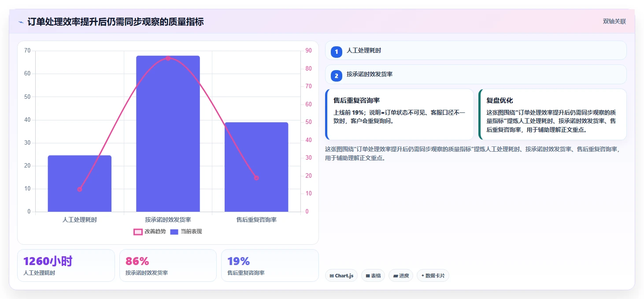Click the 86% data card
This screenshot has height=299, width=644.
(168, 265)
